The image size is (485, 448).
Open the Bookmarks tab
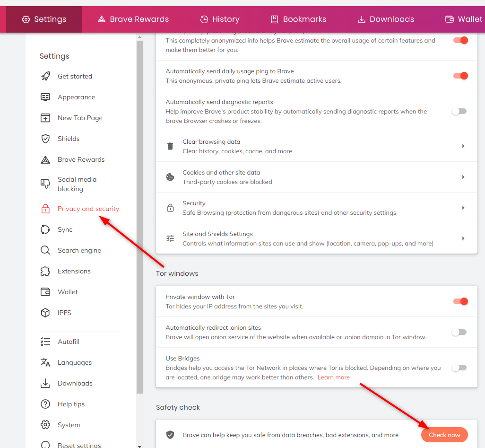point(298,19)
